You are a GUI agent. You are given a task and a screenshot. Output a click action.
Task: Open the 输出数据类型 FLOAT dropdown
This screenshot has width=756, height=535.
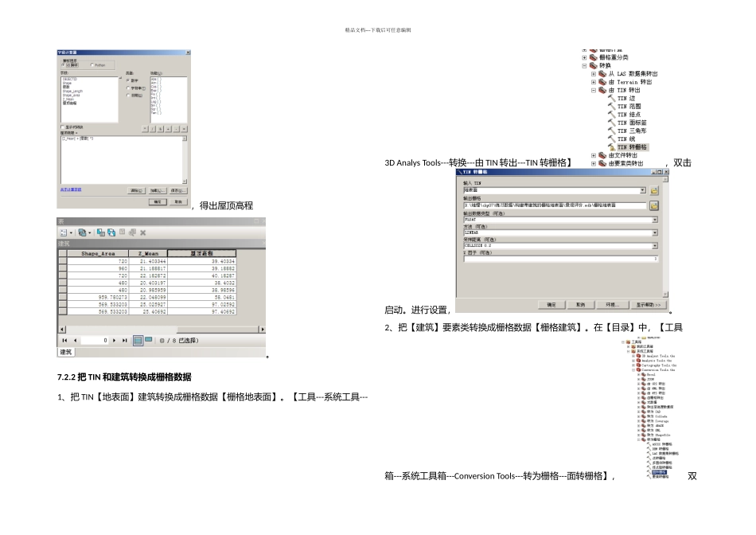coord(654,220)
